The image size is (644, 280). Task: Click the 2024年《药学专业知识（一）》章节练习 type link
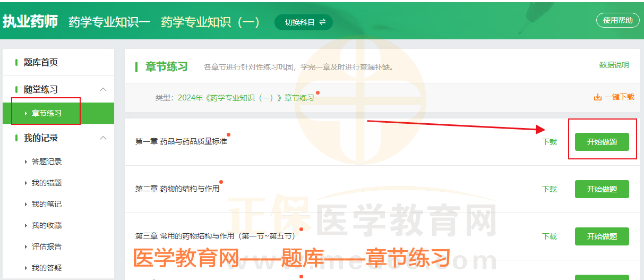tap(246, 98)
